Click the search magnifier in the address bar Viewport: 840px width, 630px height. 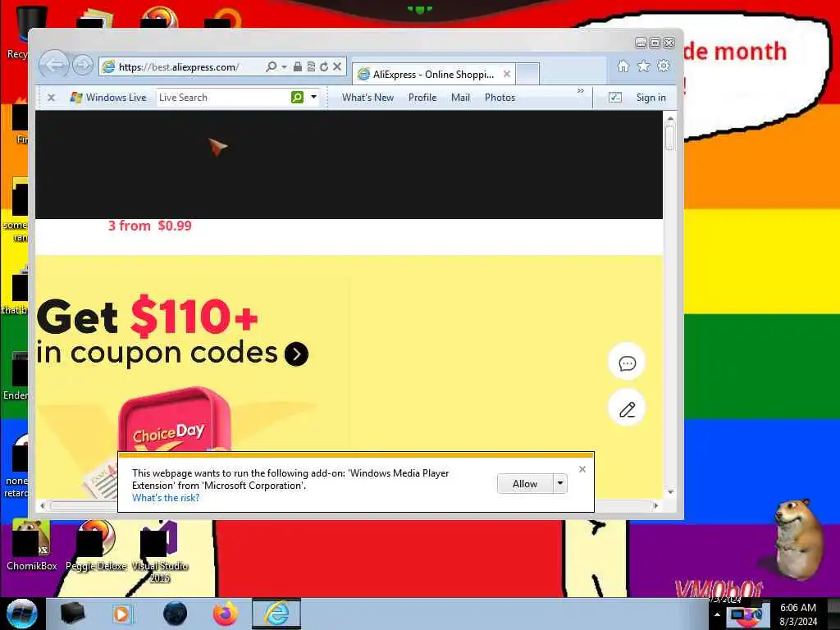point(271,66)
